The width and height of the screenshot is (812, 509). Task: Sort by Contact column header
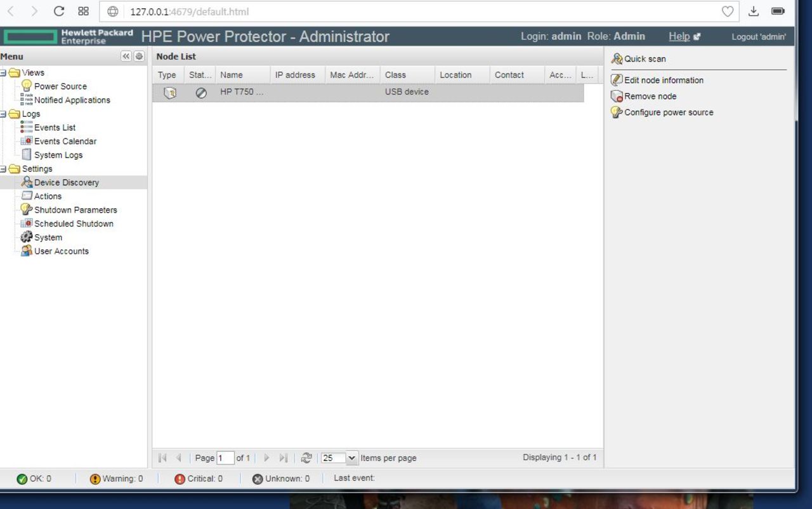point(517,75)
